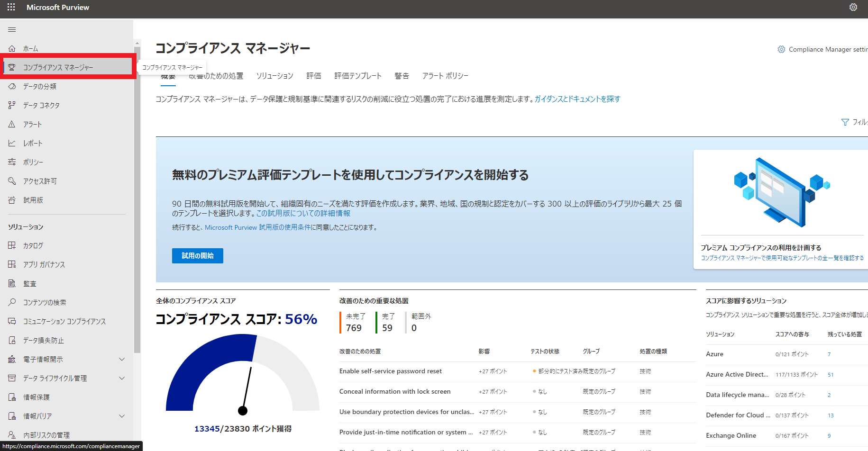Expand the 情報バリア chevron
The image size is (868, 451).
[x=122, y=416]
